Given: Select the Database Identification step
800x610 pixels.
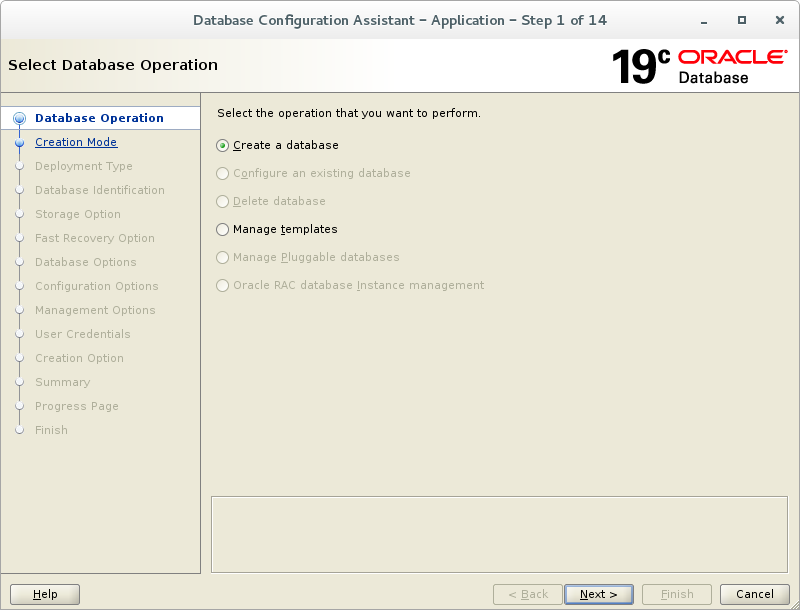Looking at the screenshot, I should [x=100, y=190].
